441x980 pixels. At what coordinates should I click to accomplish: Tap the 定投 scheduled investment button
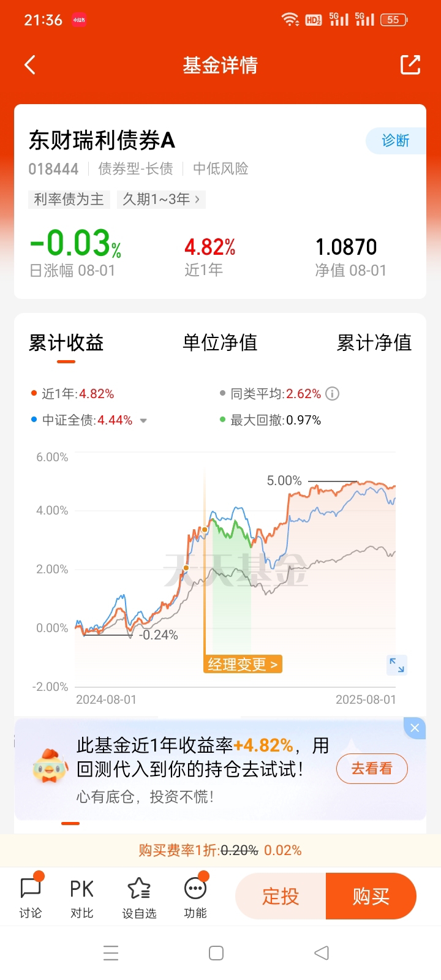(281, 896)
